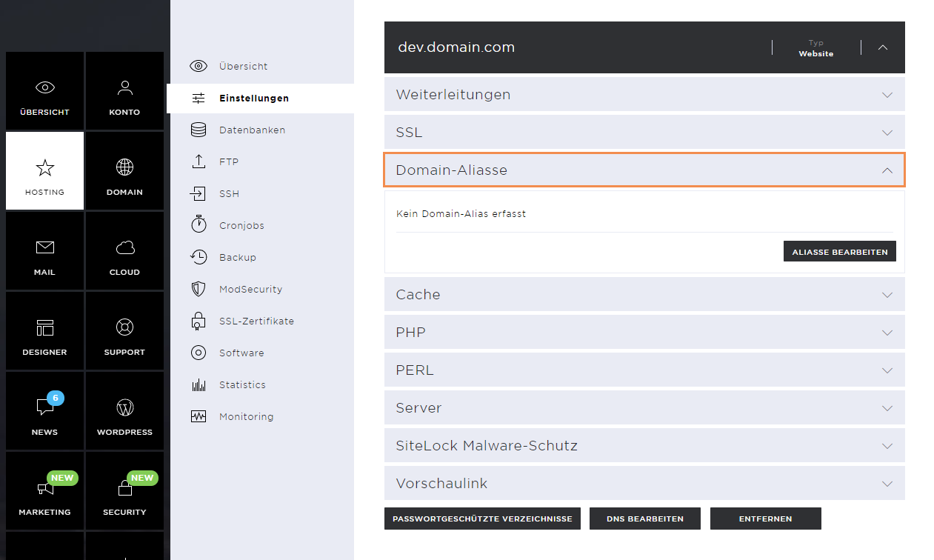
Task: Collapse the dev.domain.com panel chevron
Action: (883, 47)
